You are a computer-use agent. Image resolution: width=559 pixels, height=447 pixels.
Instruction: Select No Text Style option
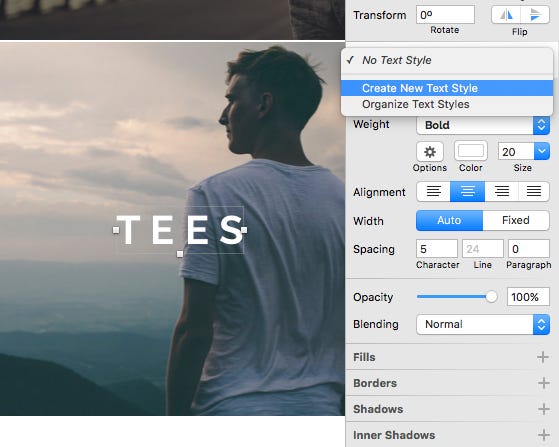[x=447, y=60]
